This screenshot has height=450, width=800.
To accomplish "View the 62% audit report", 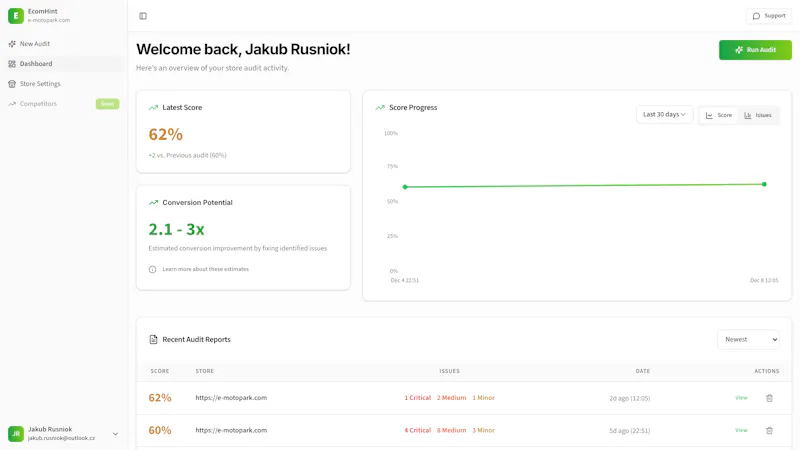I will (741, 397).
